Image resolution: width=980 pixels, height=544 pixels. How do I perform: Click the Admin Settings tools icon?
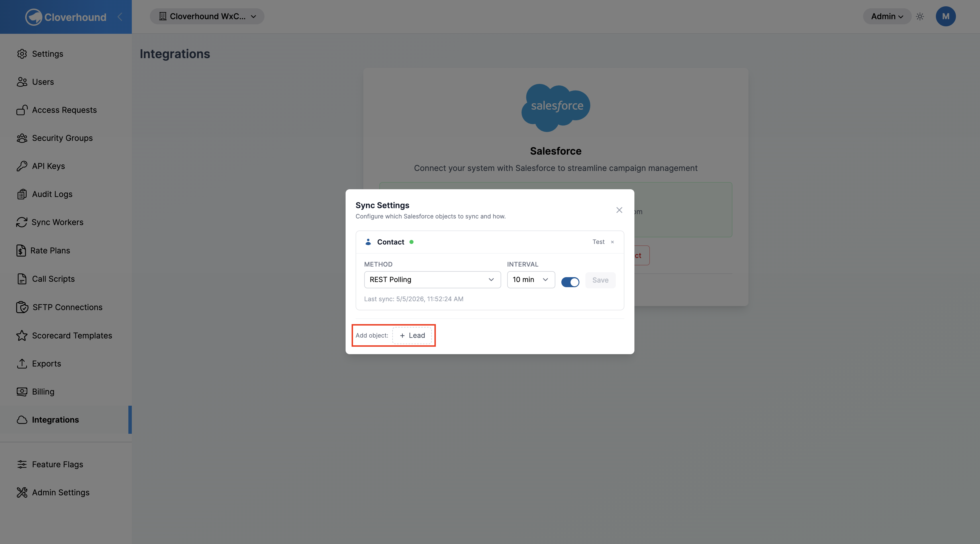tap(22, 492)
